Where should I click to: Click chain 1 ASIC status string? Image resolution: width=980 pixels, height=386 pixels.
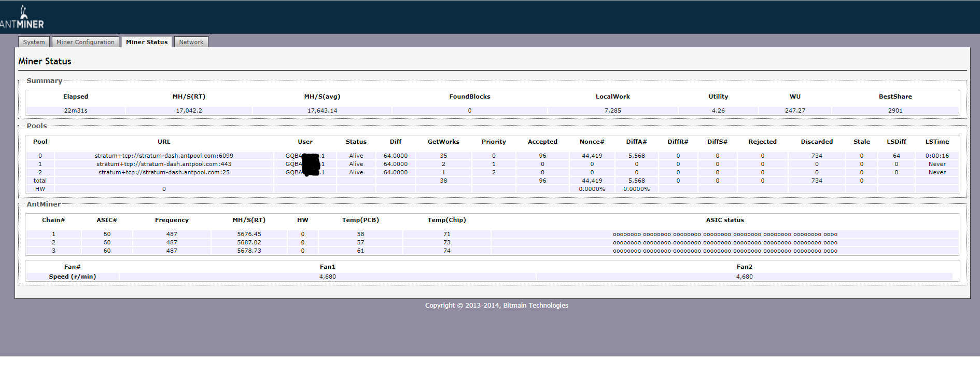pos(725,235)
